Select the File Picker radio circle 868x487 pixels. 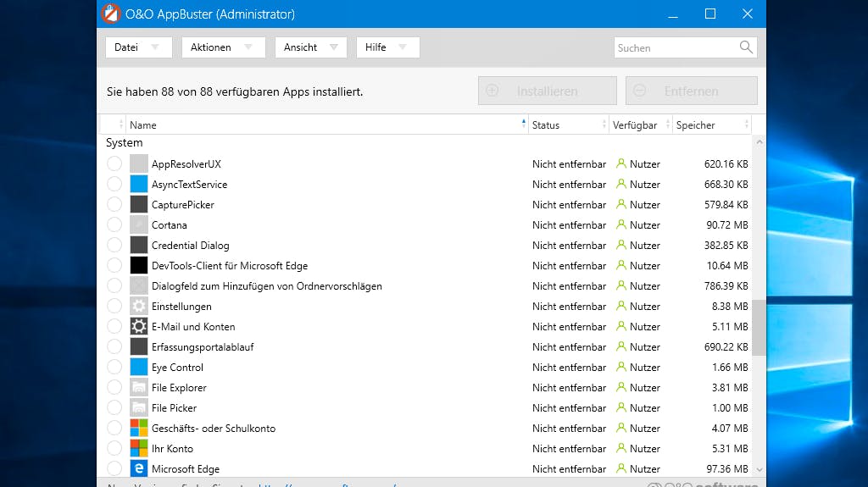click(x=114, y=408)
